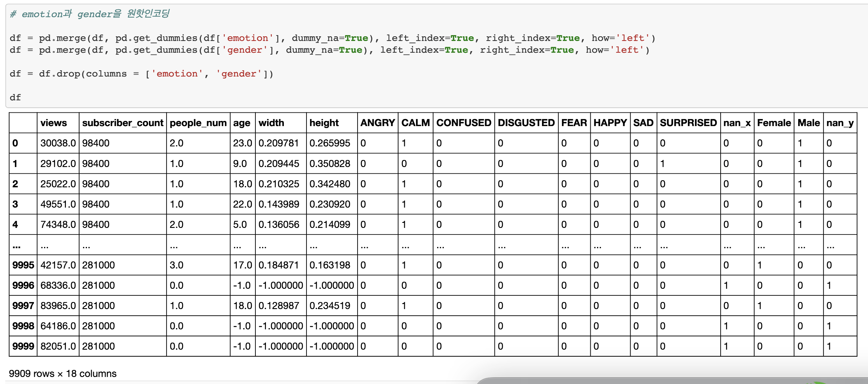The width and height of the screenshot is (868, 384).
Task: Select the ANGRY column header
Action: (377, 123)
